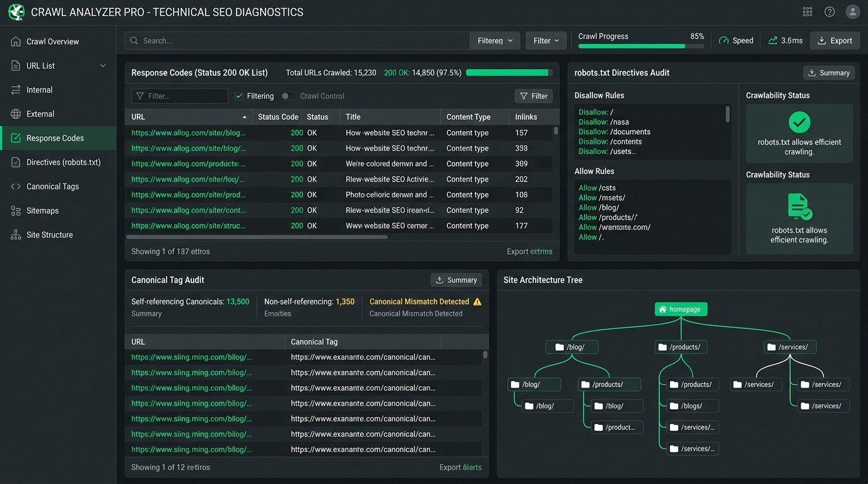
Task: Click the Non-self-referencing 1,350 value
Action: pos(345,302)
